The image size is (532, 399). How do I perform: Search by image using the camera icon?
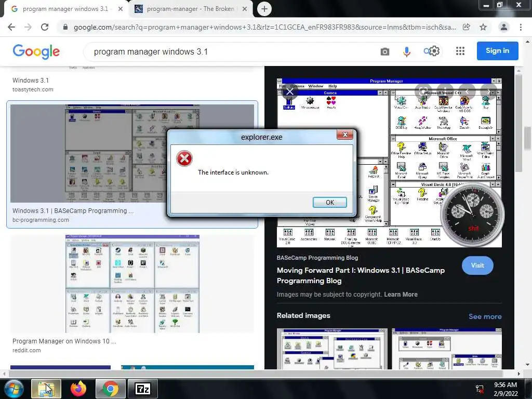coord(385,51)
